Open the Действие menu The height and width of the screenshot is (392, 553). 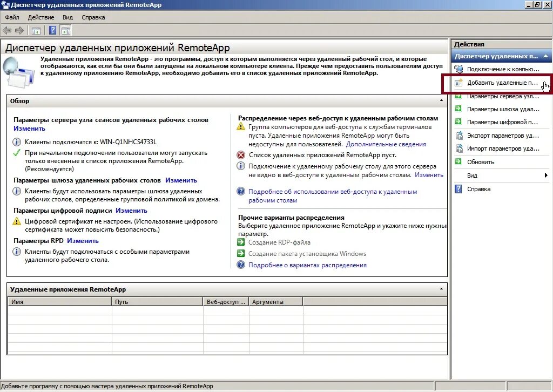click(41, 17)
